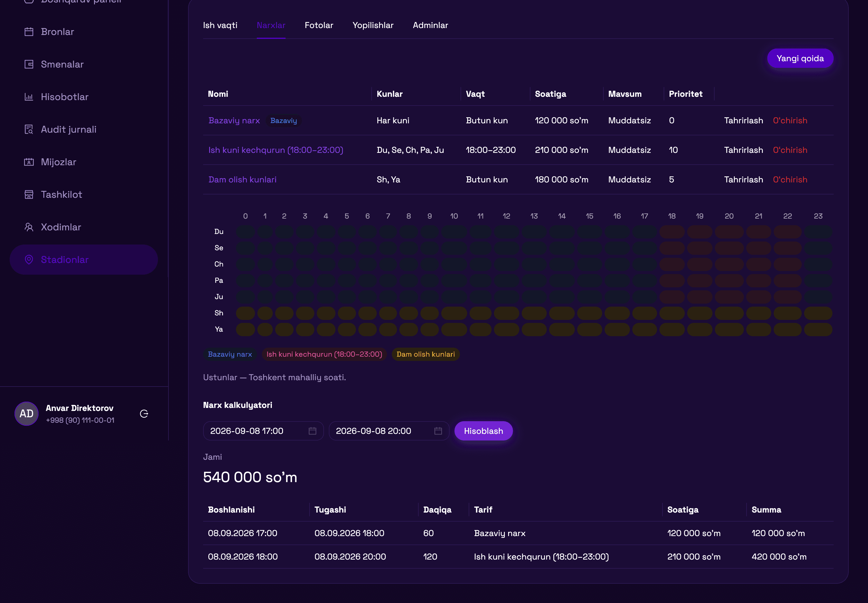
Task: Click the Yangi qoida button
Action: point(800,58)
